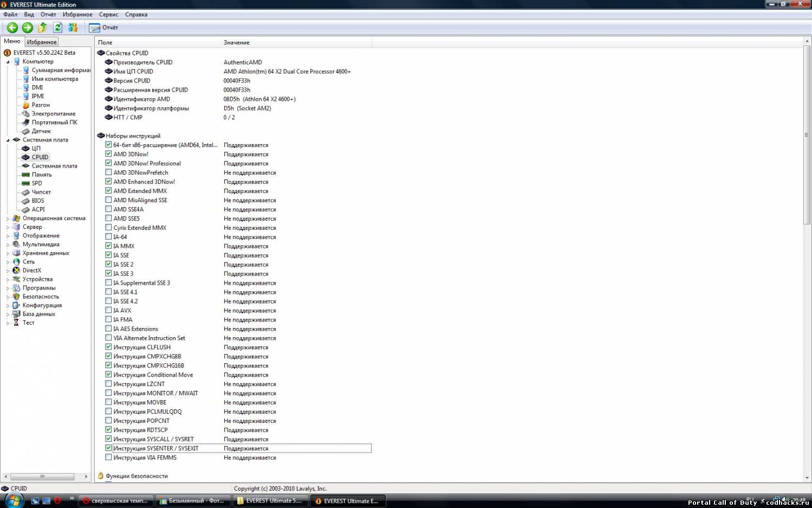Select Датчик sensor item
The image size is (812, 508).
[x=41, y=131]
